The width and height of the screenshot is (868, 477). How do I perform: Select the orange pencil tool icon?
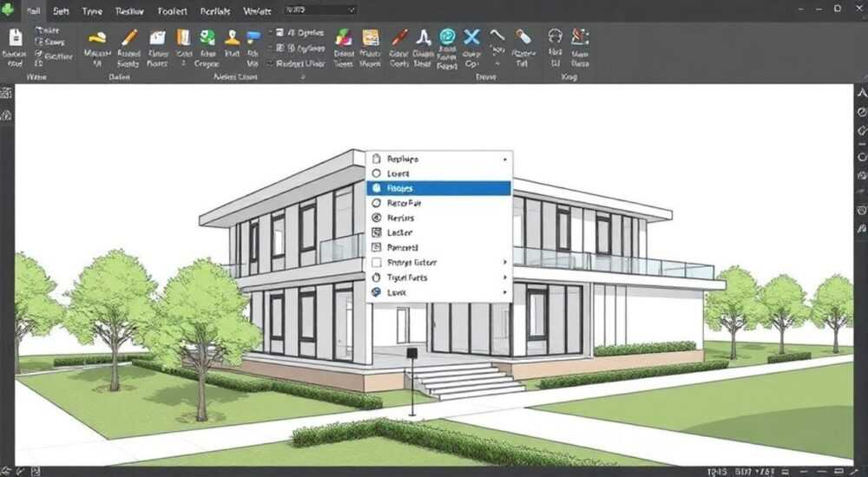pyautogui.click(x=129, y=37)
